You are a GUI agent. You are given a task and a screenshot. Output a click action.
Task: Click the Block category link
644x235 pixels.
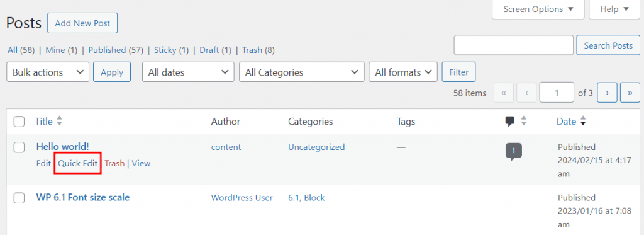click(314, 198)
